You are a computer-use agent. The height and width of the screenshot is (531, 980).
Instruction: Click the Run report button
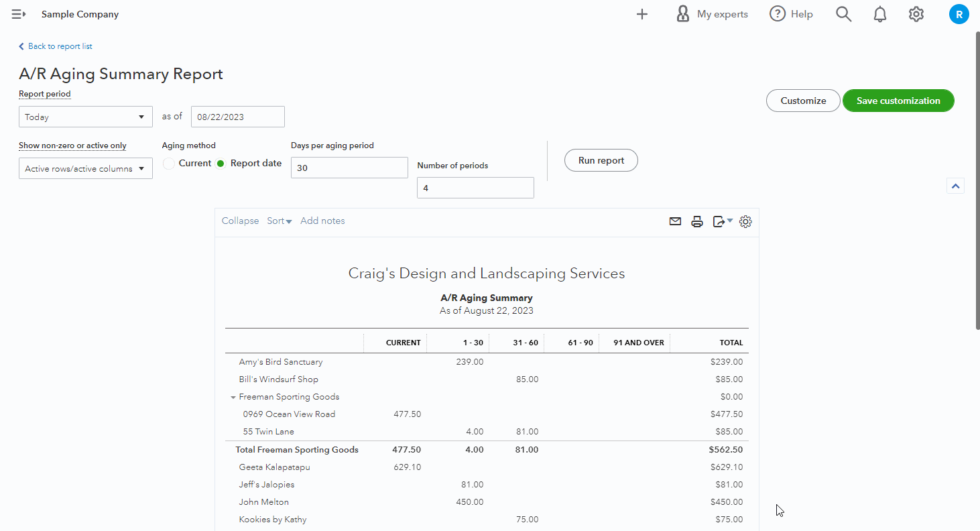[601, 160]
